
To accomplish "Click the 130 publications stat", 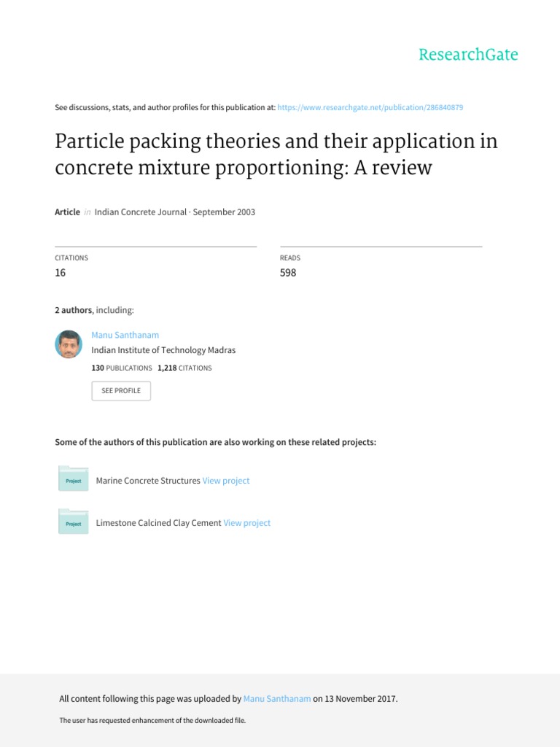I will pos(122,368).
